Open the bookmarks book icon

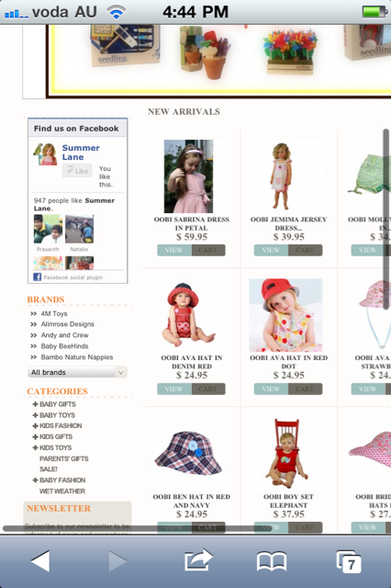click(x=272, y=561)
